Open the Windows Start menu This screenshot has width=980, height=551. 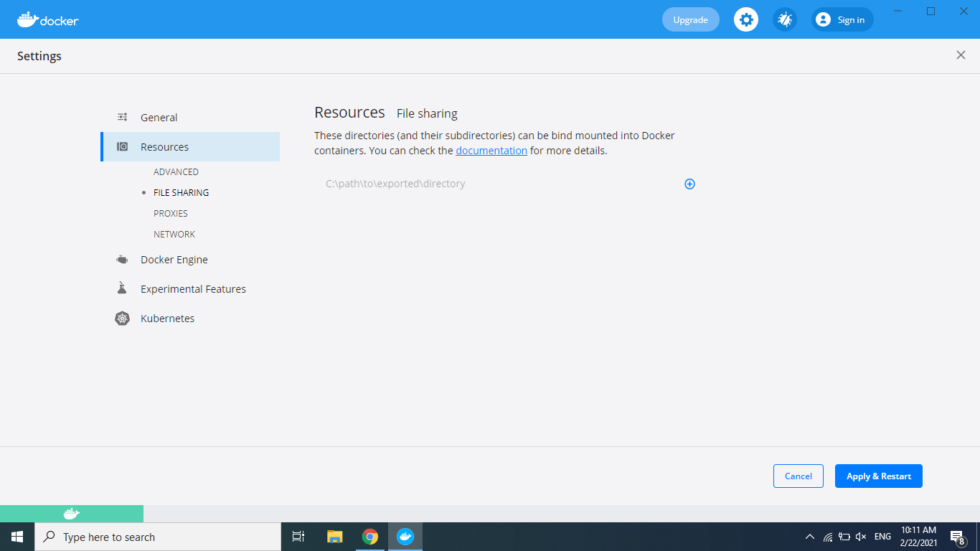(x=17, y=537)
